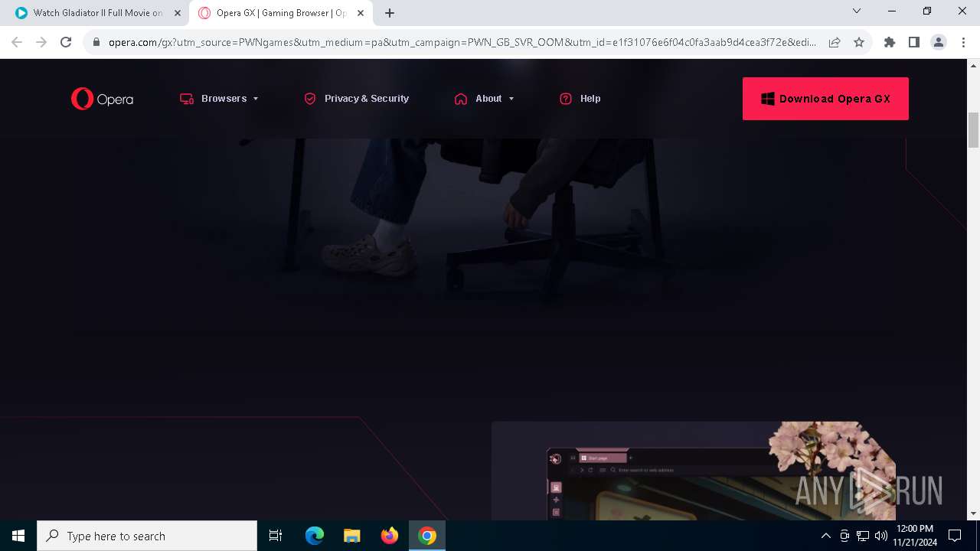This screenshot has width=980, height=551.
Task: Open the clock showing 12:00 PM
Action: tap(915, 536)
